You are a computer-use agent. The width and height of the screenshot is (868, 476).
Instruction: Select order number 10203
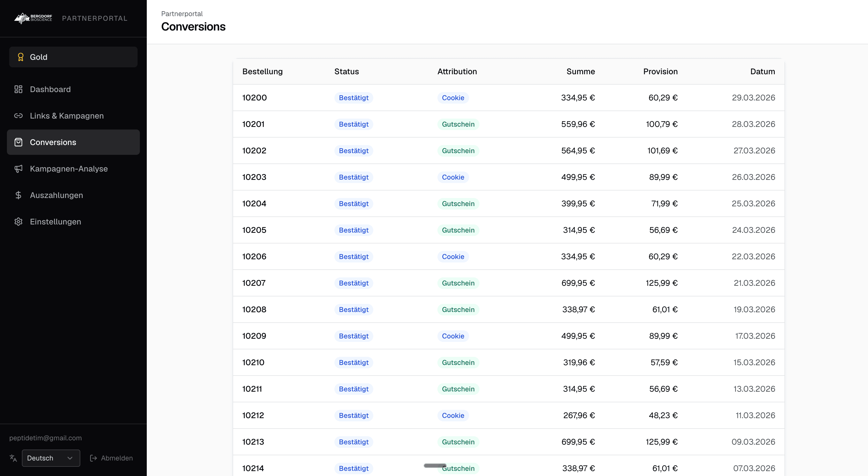(254, 177)
